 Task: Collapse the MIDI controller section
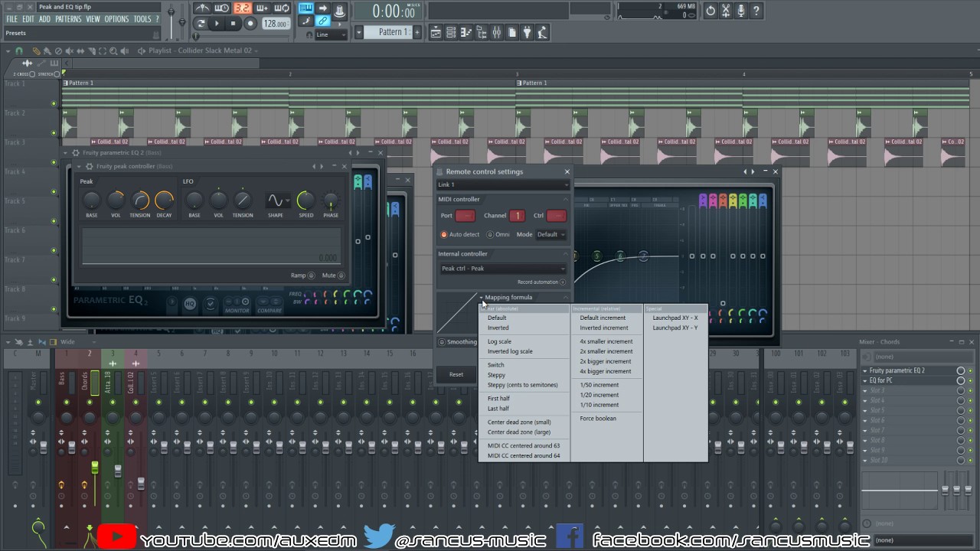pos(567,199)
